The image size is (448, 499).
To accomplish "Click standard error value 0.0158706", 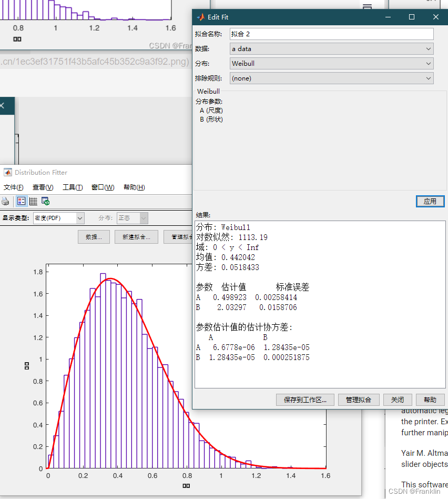I will pos(278,307).
